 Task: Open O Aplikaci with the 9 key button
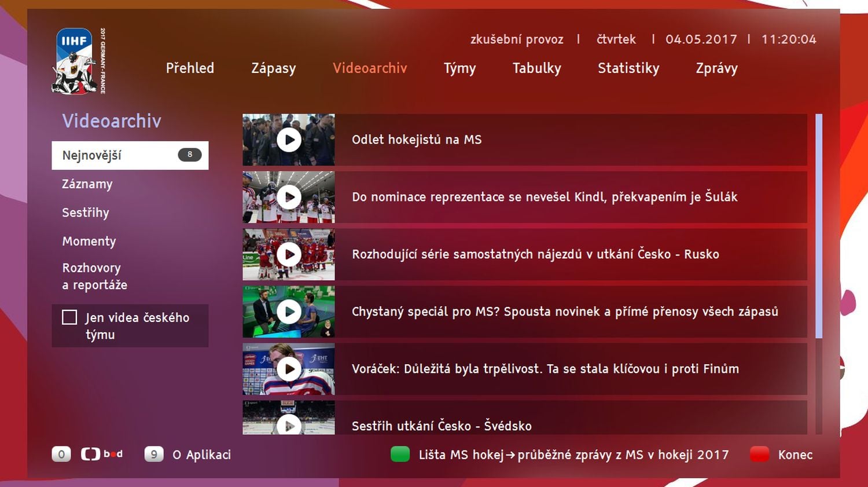pyautogui.click(x=153, y=455)
